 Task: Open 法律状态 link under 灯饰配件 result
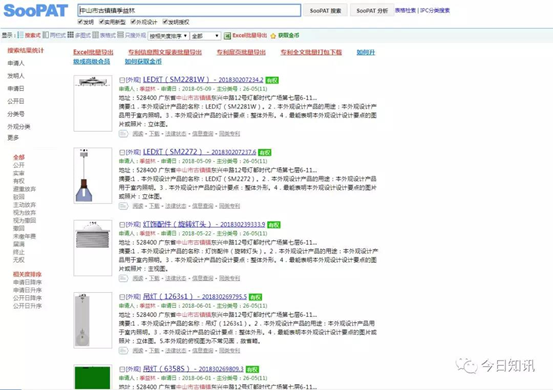(x=175, y=278)
